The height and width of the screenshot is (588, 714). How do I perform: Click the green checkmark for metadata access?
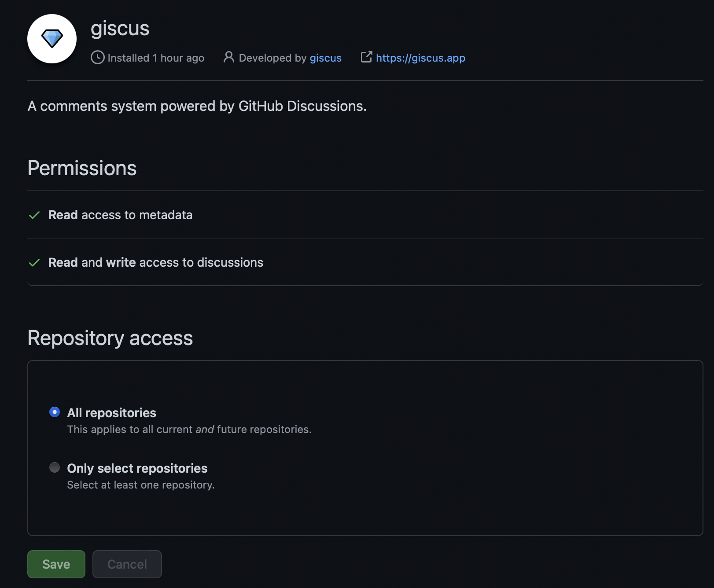(34, 215)
